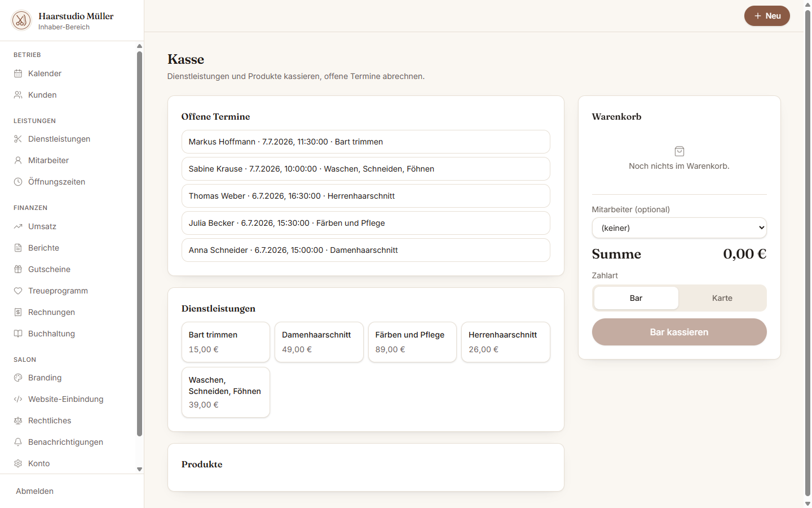The image size is (812, 508).
Task: Click the Rechnungen receipt icon
Action: (18, 312)
